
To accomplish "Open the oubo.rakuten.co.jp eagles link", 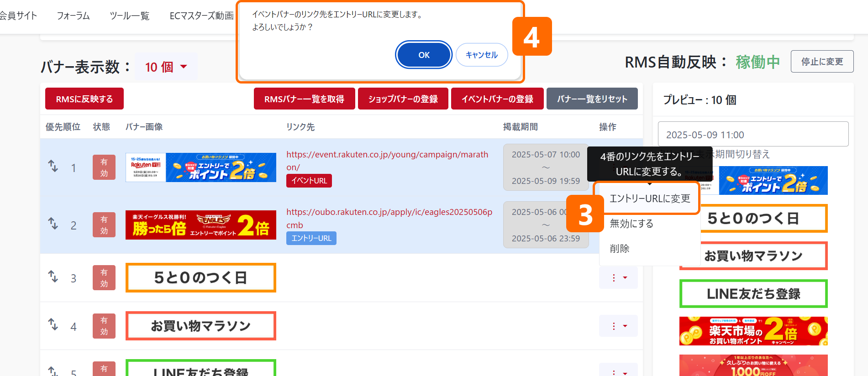I will 389,218.
